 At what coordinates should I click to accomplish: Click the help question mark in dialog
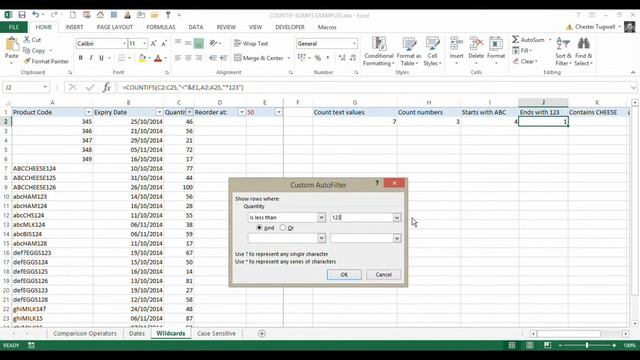click(377, 183)
